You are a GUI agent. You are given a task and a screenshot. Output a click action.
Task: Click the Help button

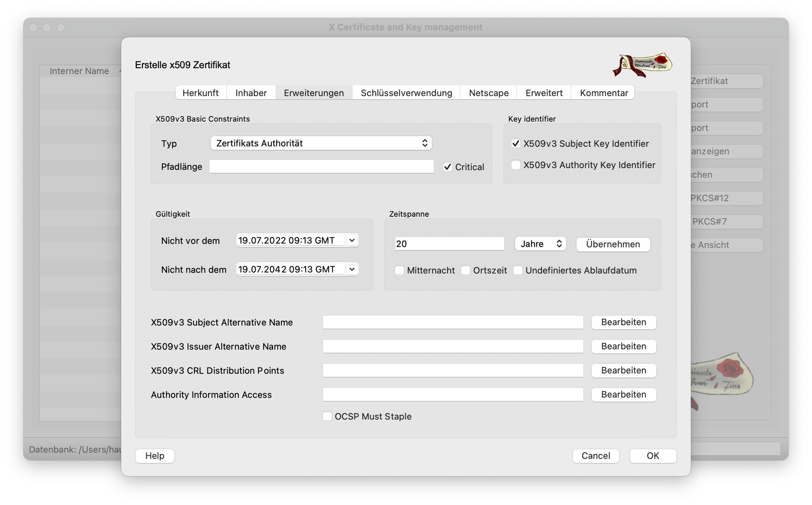tap(155, 456)
